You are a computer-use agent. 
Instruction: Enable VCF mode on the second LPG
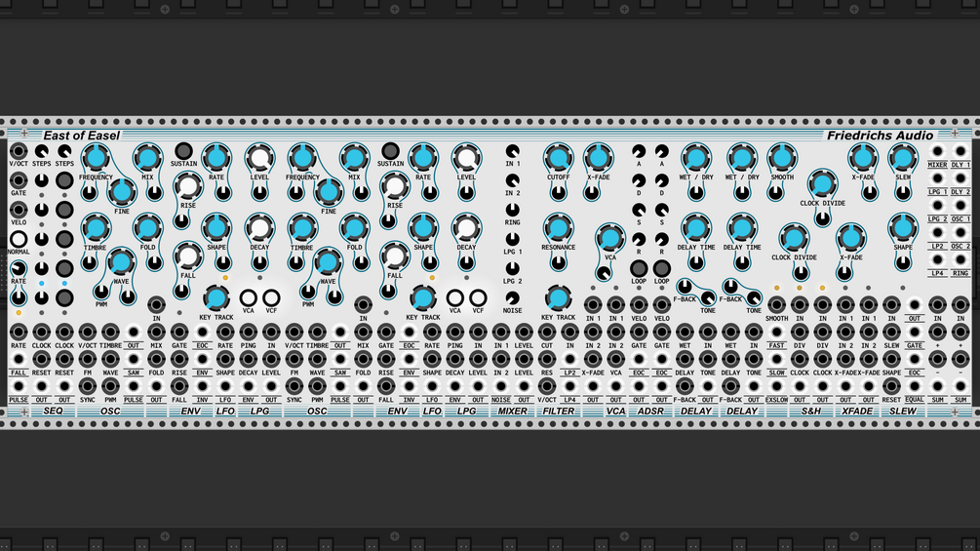(x=478, y=297)
